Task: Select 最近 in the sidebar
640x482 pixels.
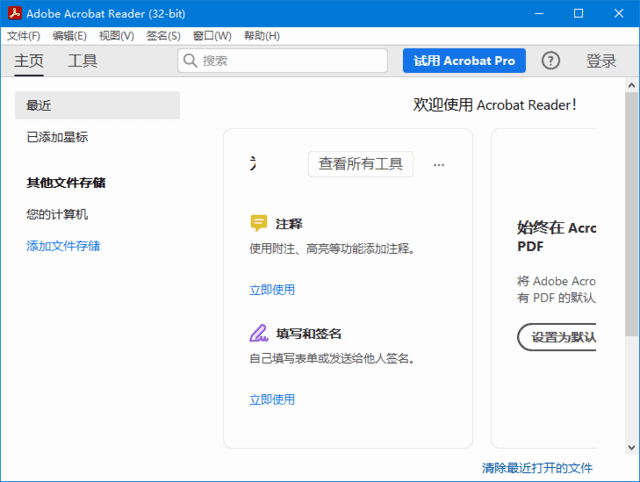Action: [97, 105]
